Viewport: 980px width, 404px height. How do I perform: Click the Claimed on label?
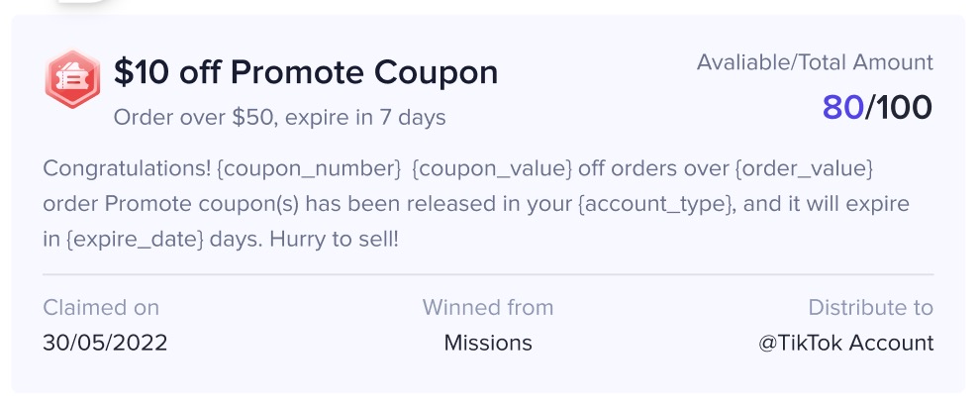101,308
